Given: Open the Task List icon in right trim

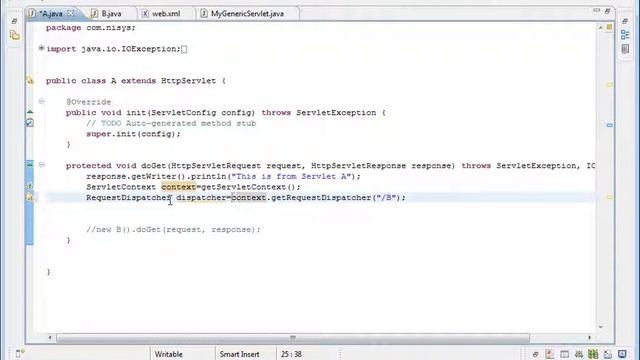Looking at the screenshot, I should (x=625, y=49).
